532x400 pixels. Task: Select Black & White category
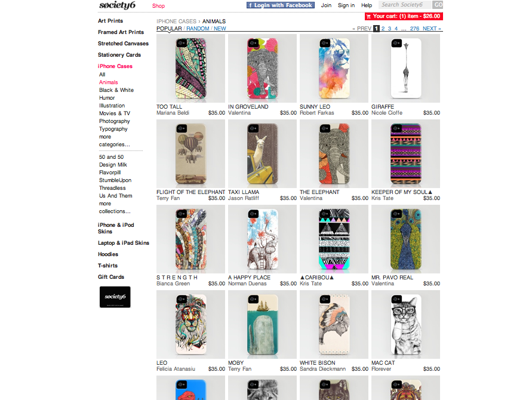click(x=116, y=90)
